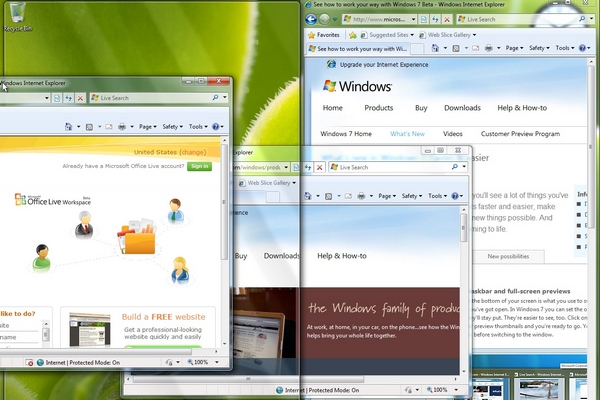The height and width of the screenshot is (400, 600).
Task: Click Help icon in middle Explorer window toolbar
Action: [x=455, y=196]
